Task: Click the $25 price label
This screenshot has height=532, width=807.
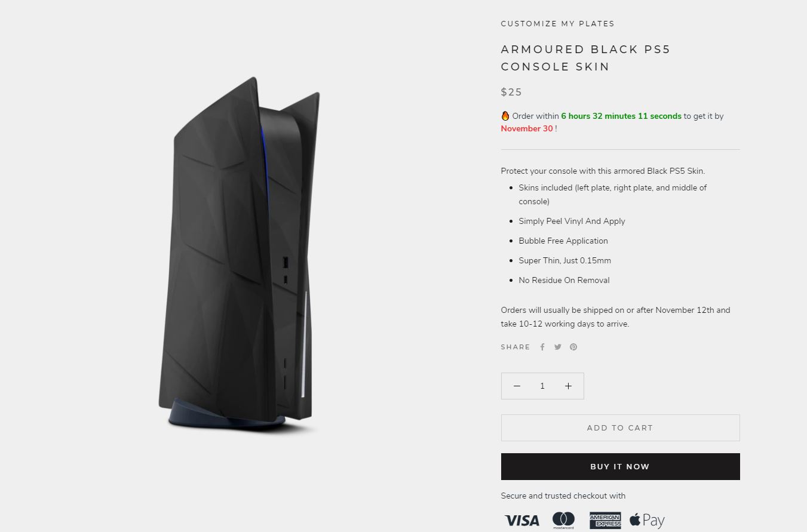Action: 511,92
